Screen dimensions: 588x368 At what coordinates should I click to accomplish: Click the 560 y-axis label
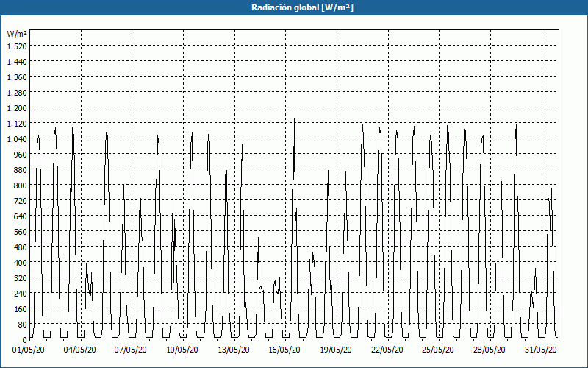click(21, 232)
